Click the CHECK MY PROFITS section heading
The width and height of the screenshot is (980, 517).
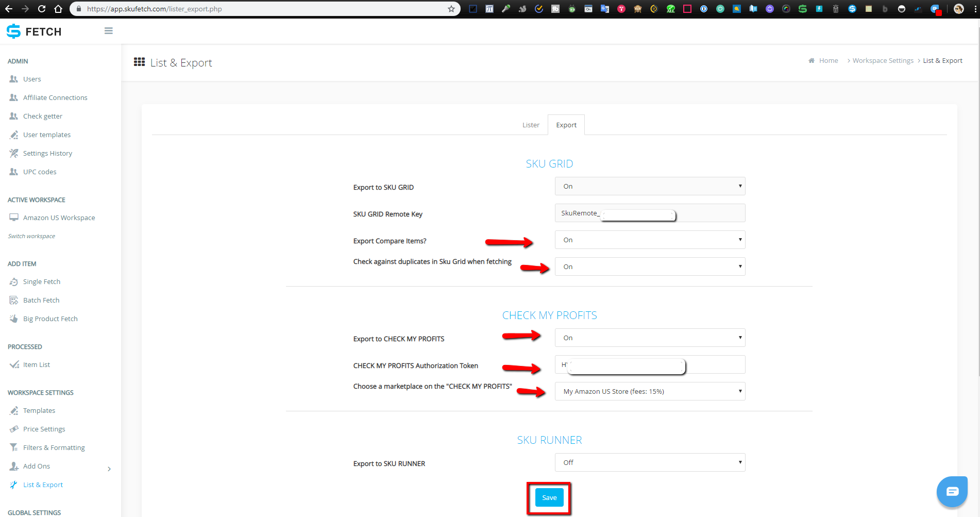[549, 315]
